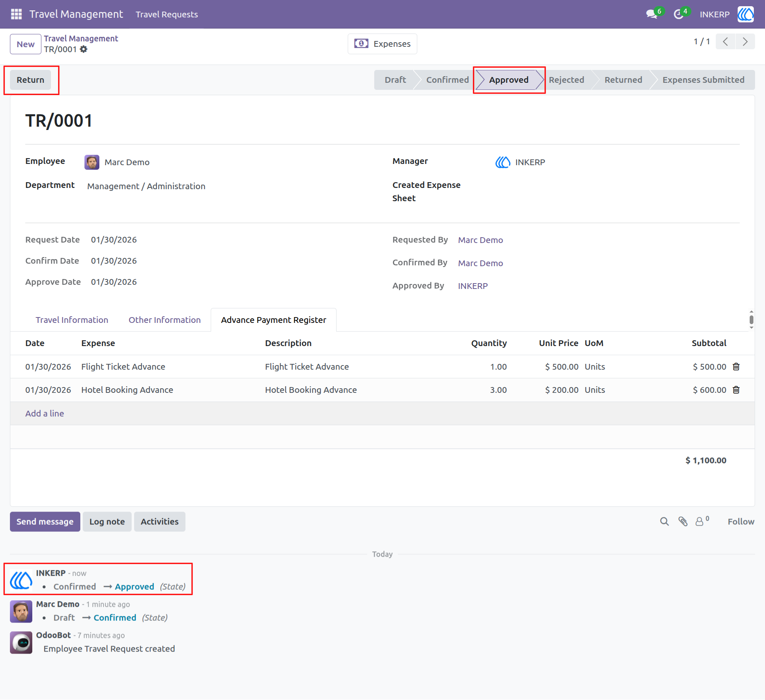Image resolution: width=765 pixels, height=700 pixels.
Task: Click Management / Administration department field
Action: (146, 186)
